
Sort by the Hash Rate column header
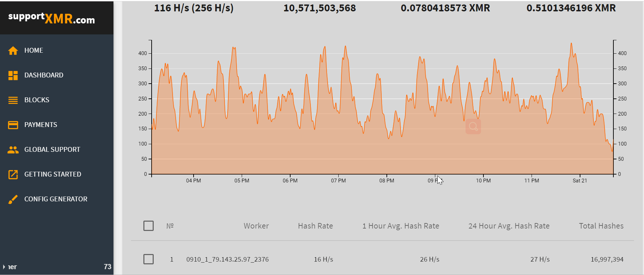click(x=315, y=226)
